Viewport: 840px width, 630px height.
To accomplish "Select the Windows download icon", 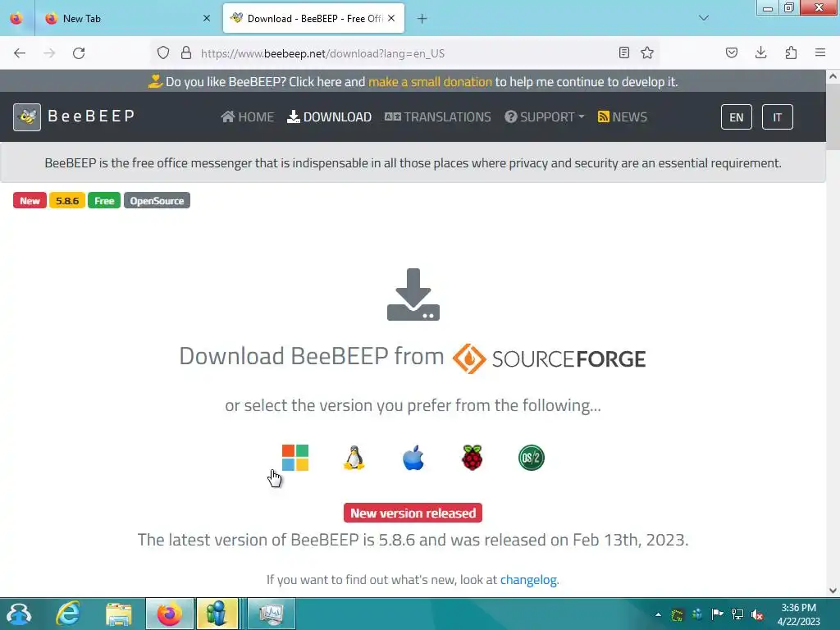I will (295, 458).
